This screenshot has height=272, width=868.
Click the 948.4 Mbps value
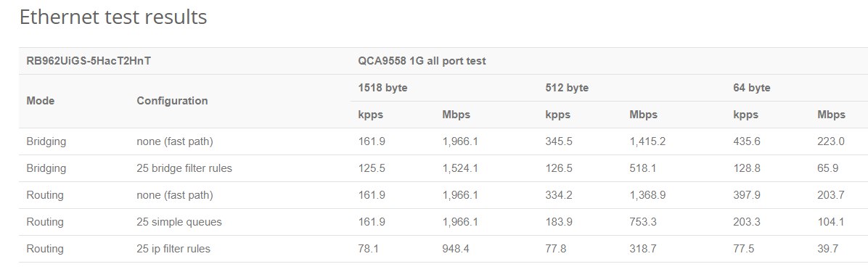click(x=456, y=249)
